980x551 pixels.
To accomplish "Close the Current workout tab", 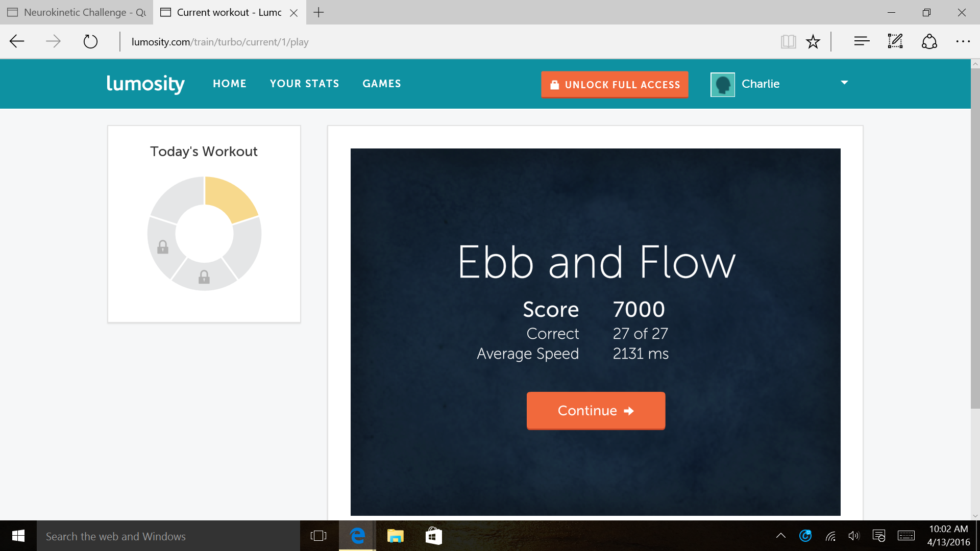I will [294, 13].
